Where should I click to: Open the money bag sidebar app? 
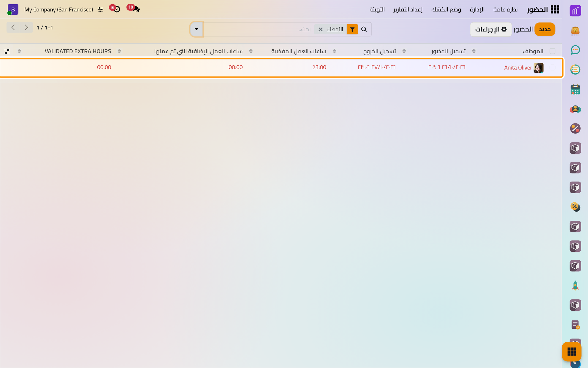(575, 30)
